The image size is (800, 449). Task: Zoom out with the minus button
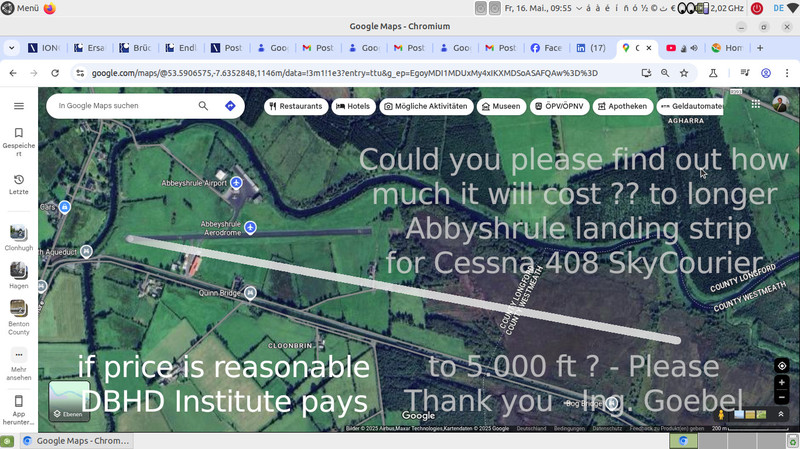tap(782, 396)
